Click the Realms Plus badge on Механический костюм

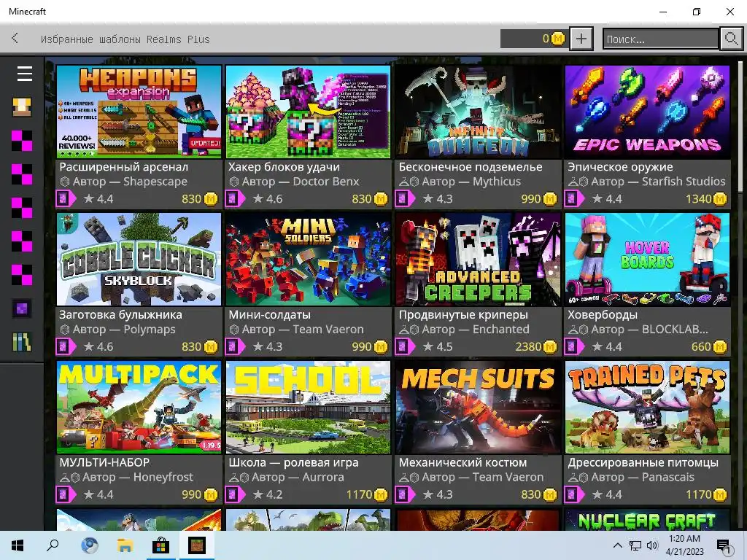point(405,494)
